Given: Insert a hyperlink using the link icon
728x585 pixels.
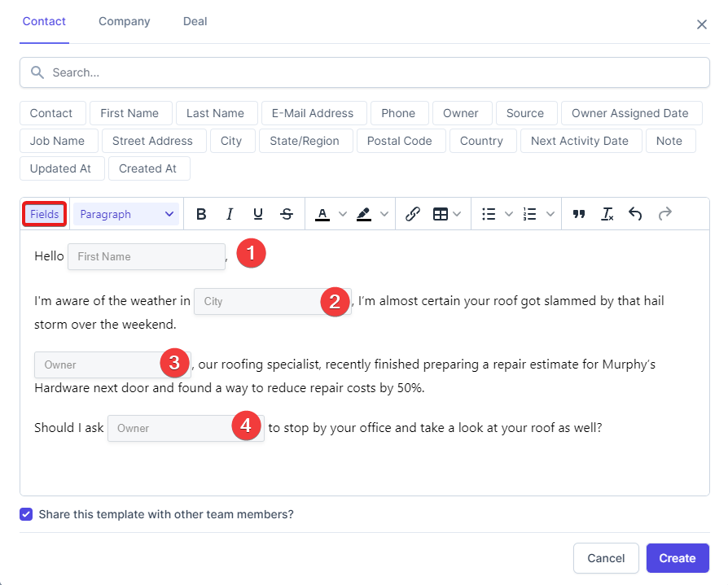Looking at the screenshot, I should pos(412,213).
